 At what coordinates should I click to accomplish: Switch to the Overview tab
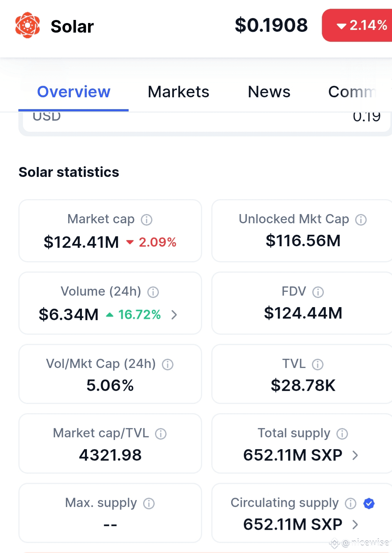73,92
